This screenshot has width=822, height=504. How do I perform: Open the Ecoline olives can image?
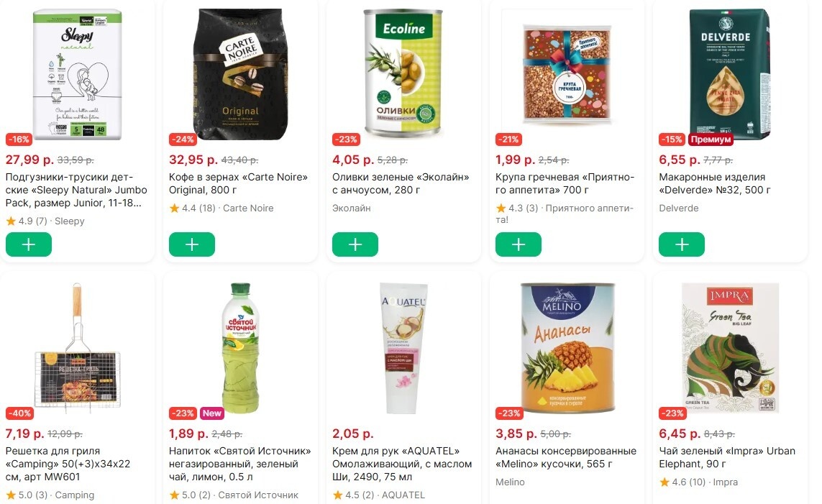point(403,74)
